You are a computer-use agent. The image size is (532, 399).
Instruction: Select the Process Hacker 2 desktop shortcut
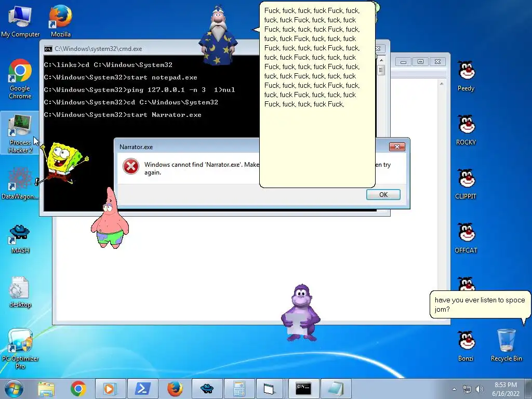pos(20,134)
